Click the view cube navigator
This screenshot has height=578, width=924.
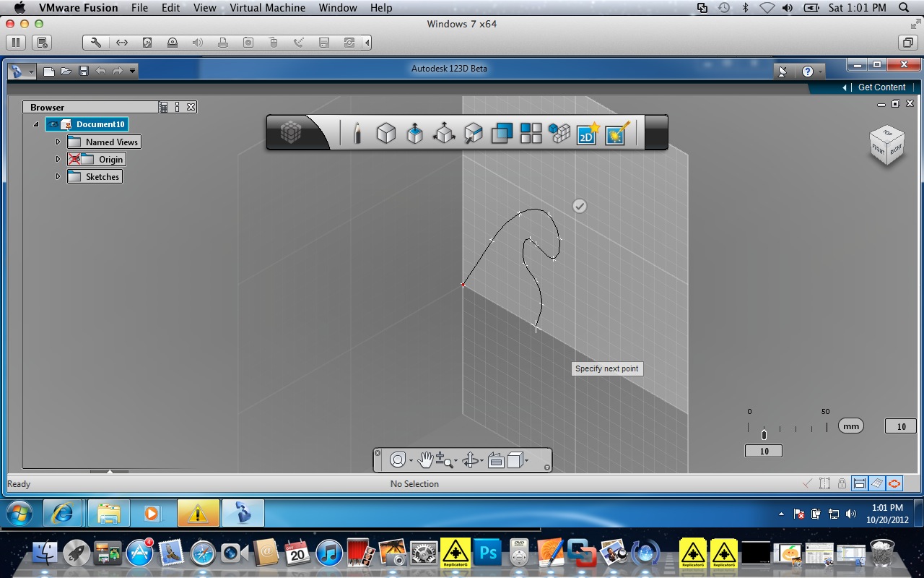(887, 146)
